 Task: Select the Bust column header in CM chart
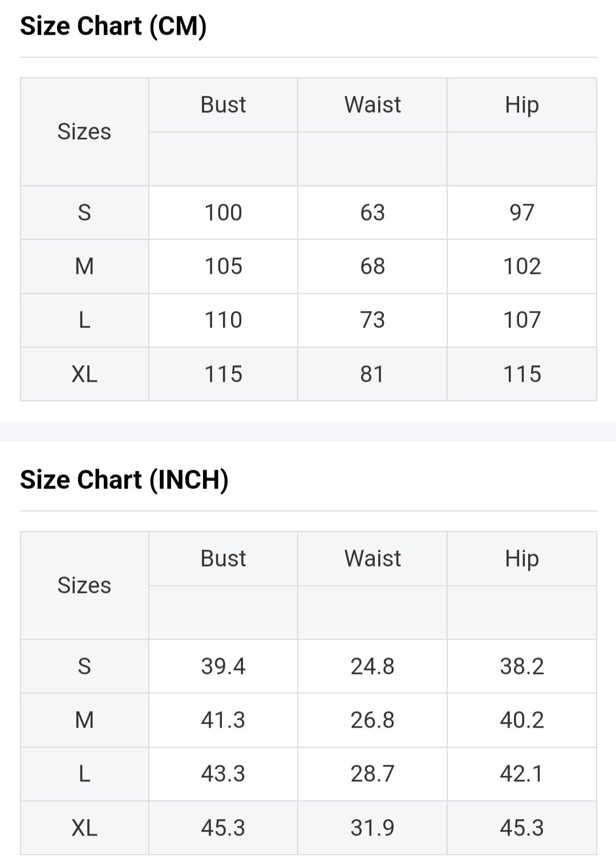(223, 105)
